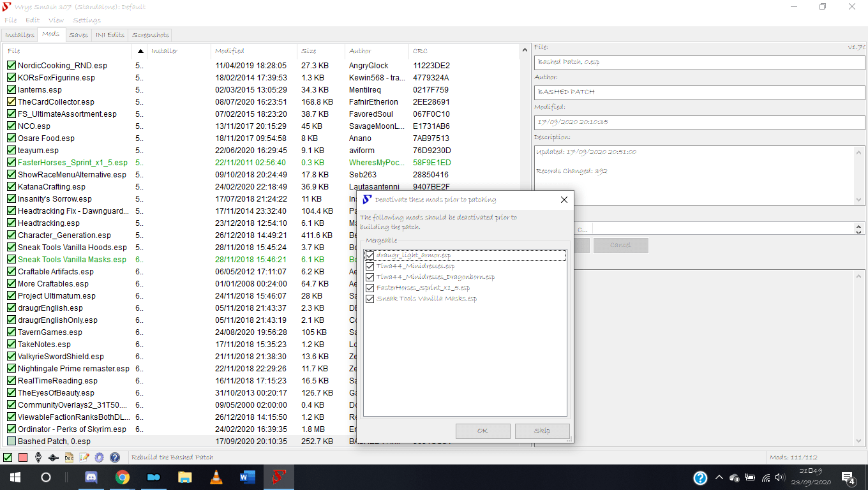Open Microsoft Word from the taskbar

tap(247, 477)
